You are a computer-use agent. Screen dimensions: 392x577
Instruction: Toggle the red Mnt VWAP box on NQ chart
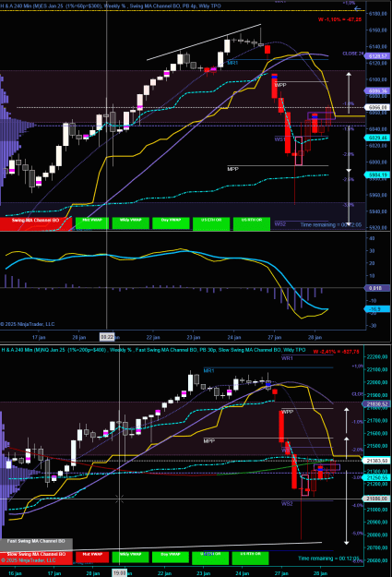pyautogui.click(x=92, y=557)
